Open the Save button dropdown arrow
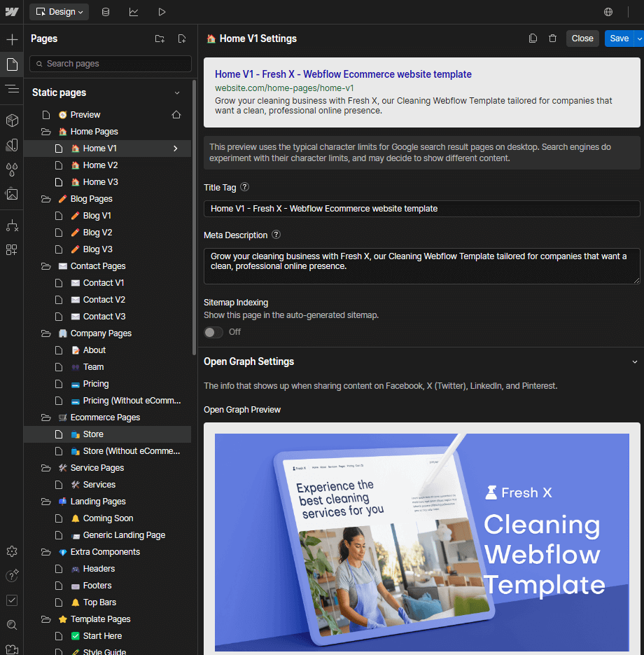The image size is (644, 655). tap(639, 39)
